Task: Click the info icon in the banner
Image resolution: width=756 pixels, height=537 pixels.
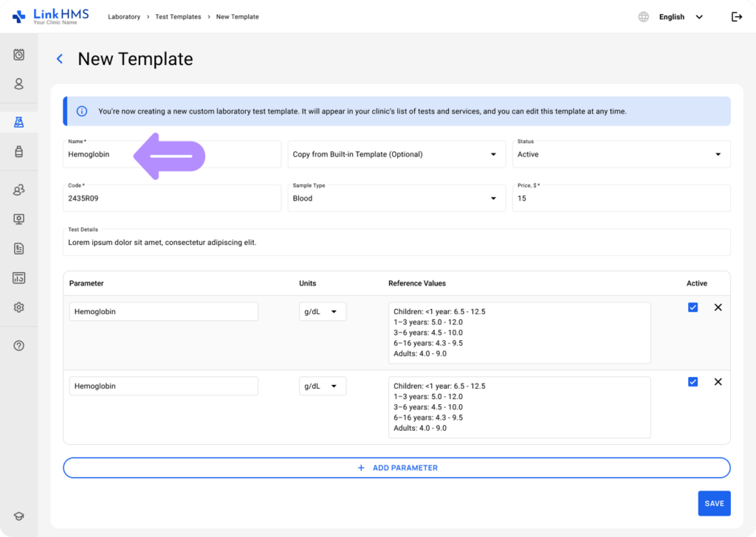Action: pos(82,111)
